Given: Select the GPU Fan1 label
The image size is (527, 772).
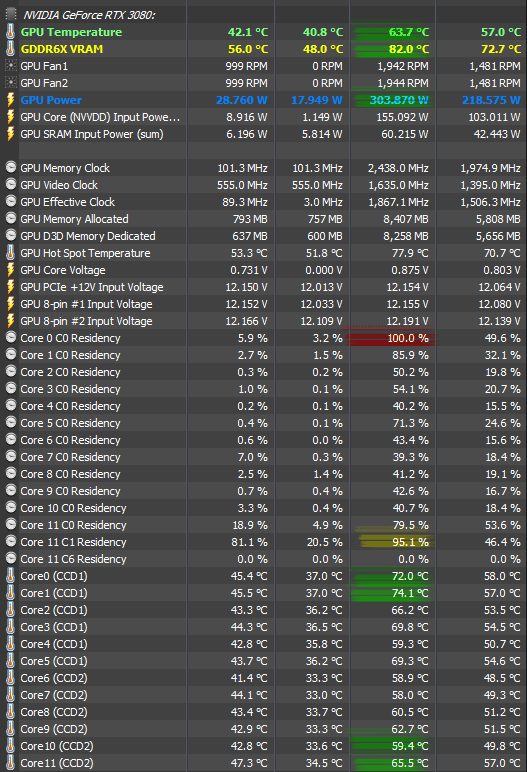Looking at the screenshot, I should coord(44,66).
